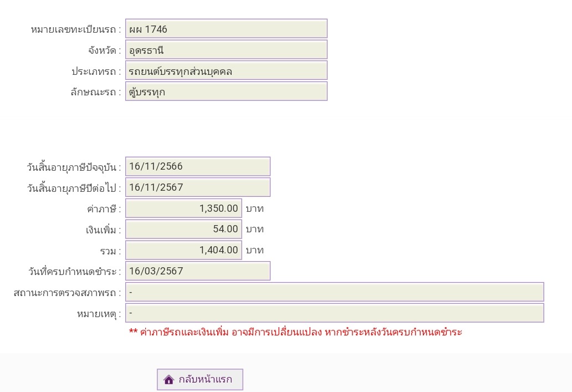Image resolution: width=572 pixels, height=392 pixels.
Task: Click the ค่าภาษี amount field 1,350.00
Action: coord(183,208)
